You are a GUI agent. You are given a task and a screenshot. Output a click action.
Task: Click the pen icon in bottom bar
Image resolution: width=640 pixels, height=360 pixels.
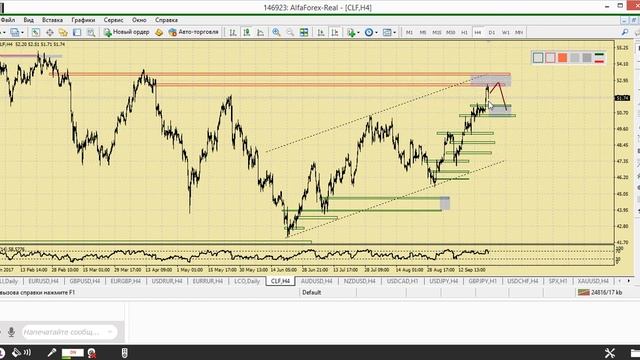[x=51, y=353]
